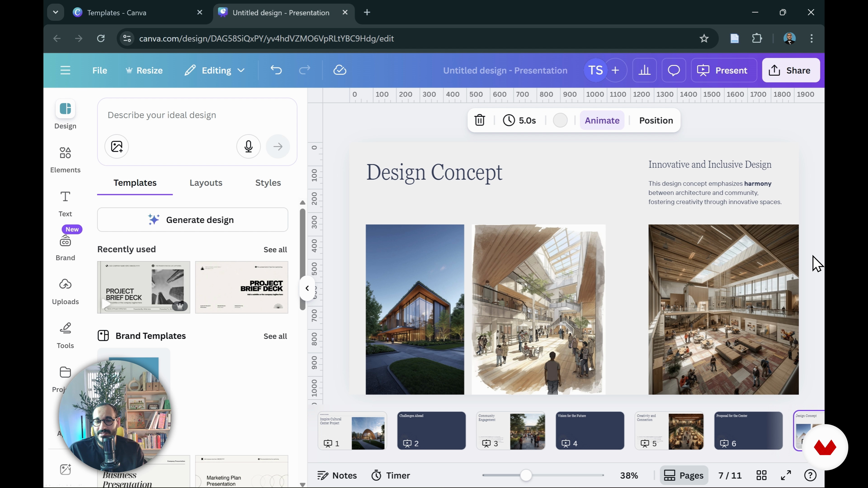Image resolution: width=868 pixels, height=488 pixels.
Task: Open the analytics bar chart icon
Action: click(644, 70)
